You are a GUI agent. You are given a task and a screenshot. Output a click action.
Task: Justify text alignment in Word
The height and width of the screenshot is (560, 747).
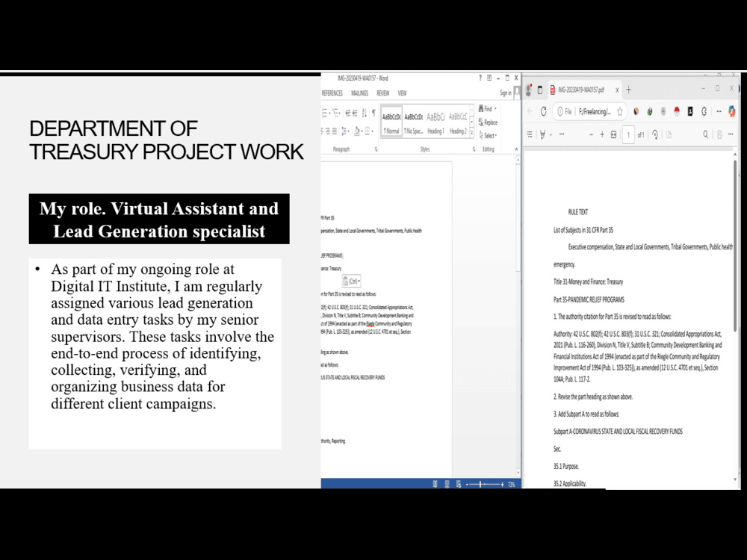point(335,131)
